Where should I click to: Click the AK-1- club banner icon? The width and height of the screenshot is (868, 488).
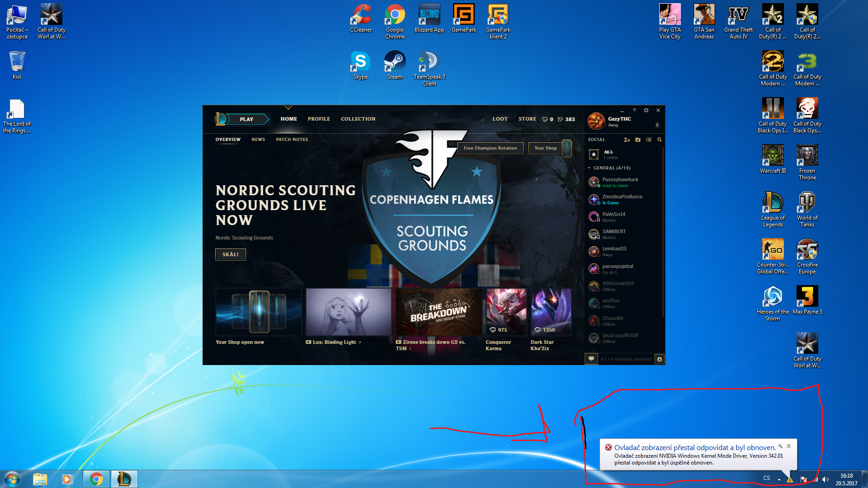click(x=594, y=155)
